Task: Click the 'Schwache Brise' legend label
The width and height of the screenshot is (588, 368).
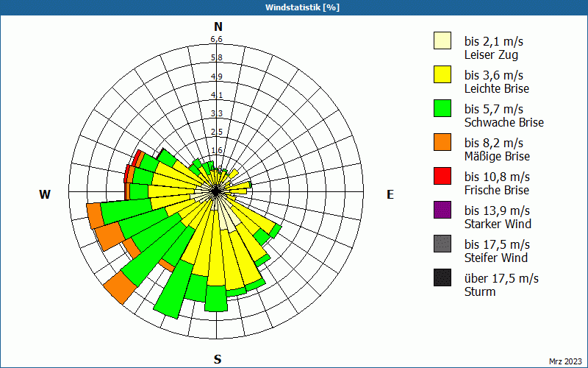Action: (504, 122)
